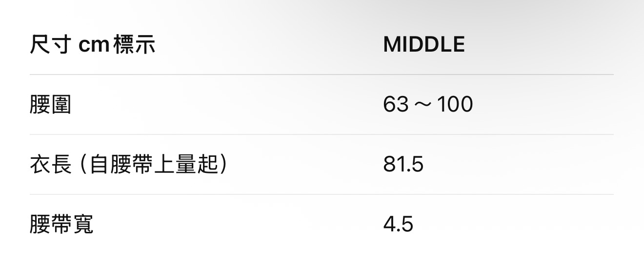Click the '衣長' word

[50, 165]
